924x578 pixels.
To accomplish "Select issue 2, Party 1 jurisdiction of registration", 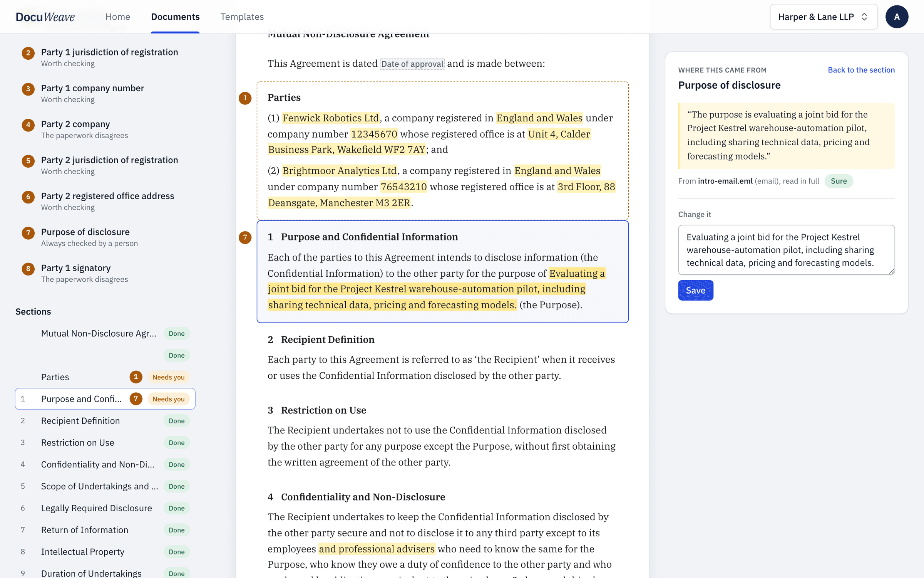I will (x=105, y=57).
